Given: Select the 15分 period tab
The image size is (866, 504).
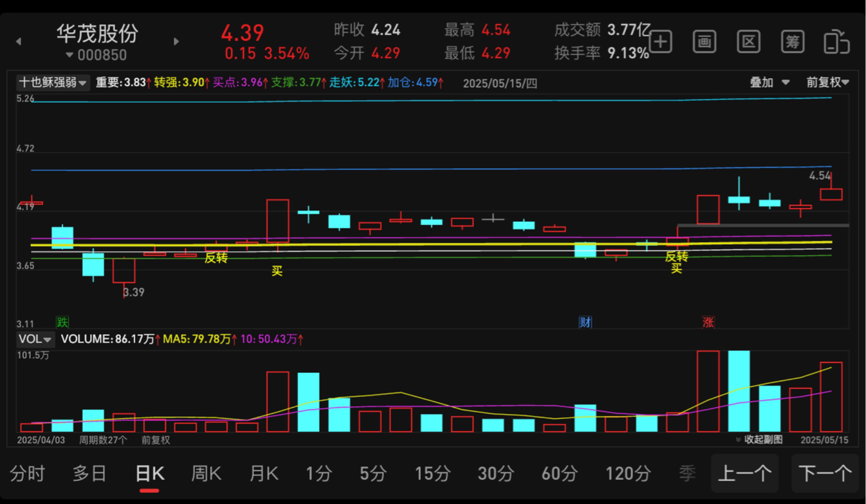Looking at the screenshot, I should 433,473.
